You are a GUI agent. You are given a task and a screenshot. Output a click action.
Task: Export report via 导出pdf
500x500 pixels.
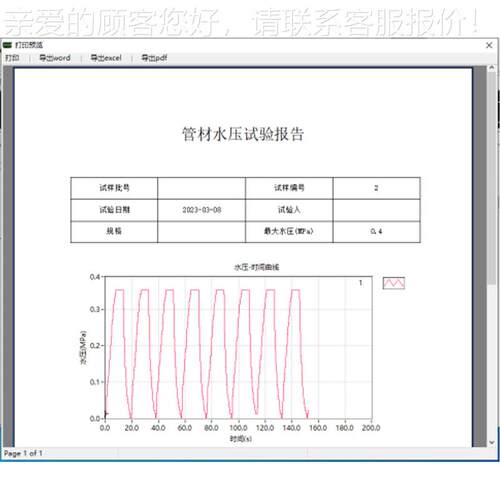point(154,58)
